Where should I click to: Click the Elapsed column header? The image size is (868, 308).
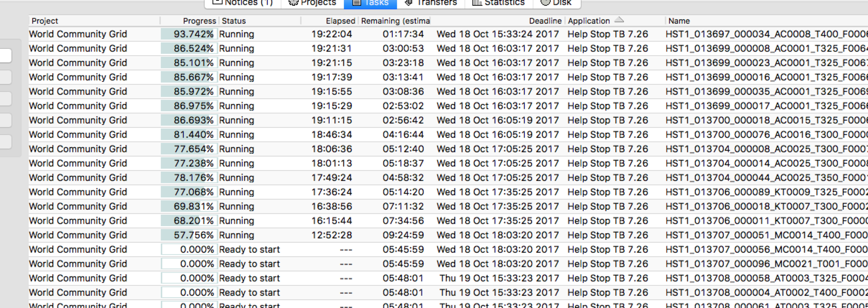[x=340, y=21]
